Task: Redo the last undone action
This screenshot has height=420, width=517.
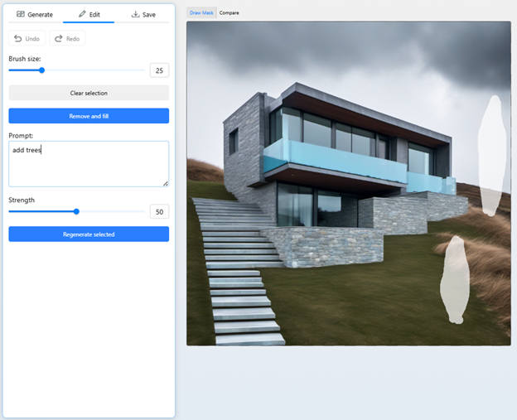Action: tap(67, 39)
